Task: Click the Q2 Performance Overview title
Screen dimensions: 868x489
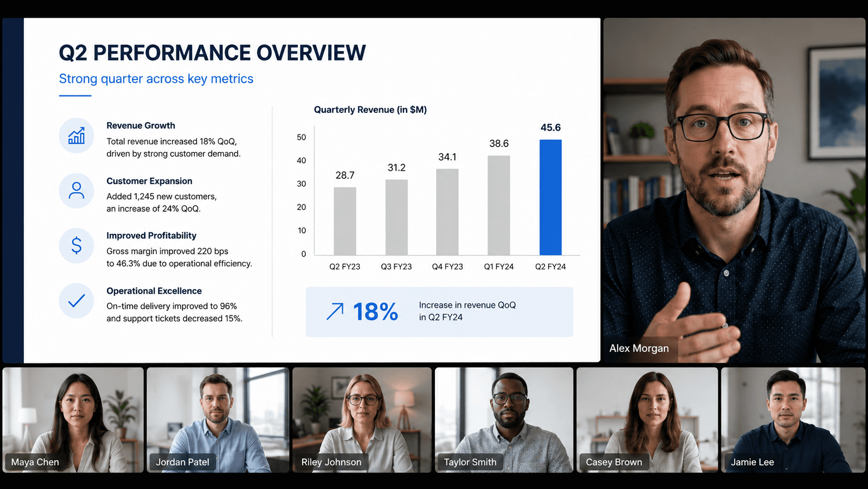Action: (x=212, y=53)
